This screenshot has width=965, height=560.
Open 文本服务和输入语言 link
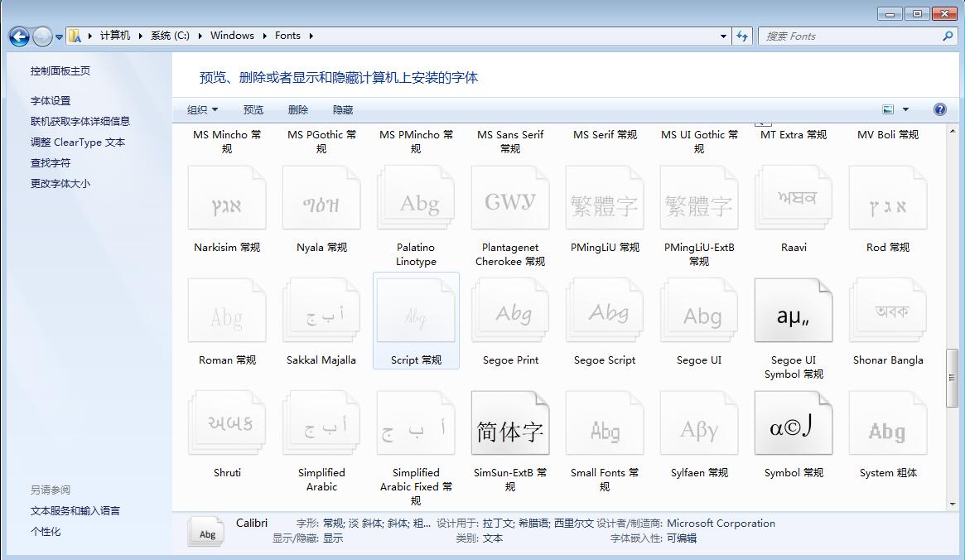pos(75,511)
